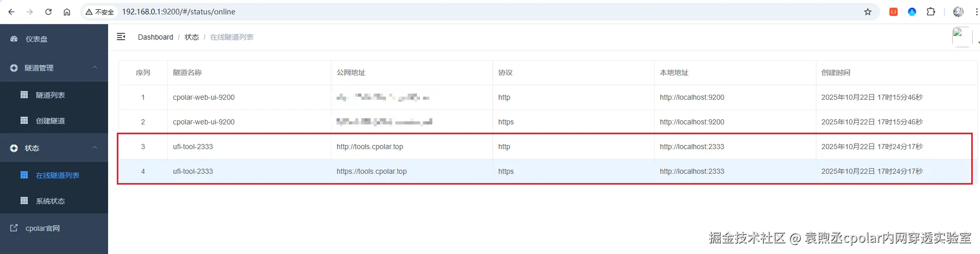The width and height of the screenshot is (980, 254).
Task: Click row 1 http://localhost:9200 local address
Action: pyautogui.click(x=692, y=97)
